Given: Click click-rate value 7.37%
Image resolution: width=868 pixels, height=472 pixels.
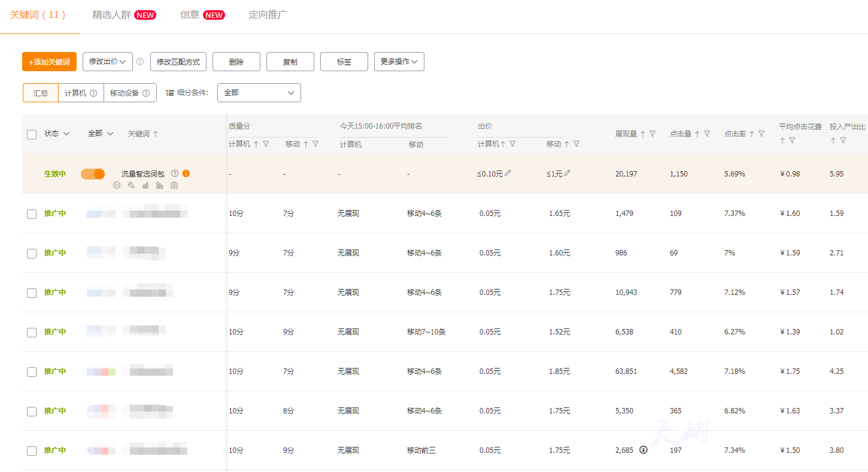Looking at the screenshot, I should coord(735,214).
